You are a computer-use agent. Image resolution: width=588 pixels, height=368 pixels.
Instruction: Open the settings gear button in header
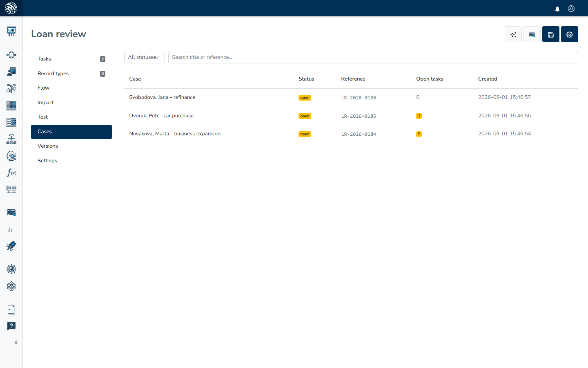click(570, 34)
